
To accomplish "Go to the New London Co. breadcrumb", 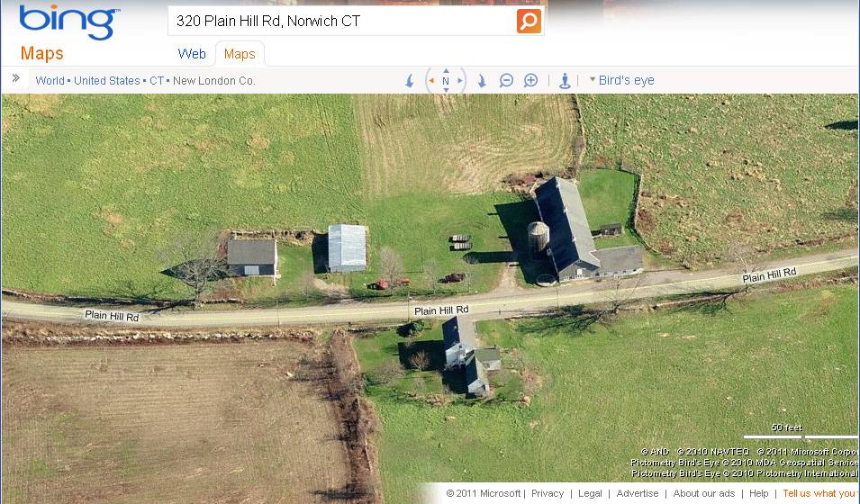I will [214, 81].
